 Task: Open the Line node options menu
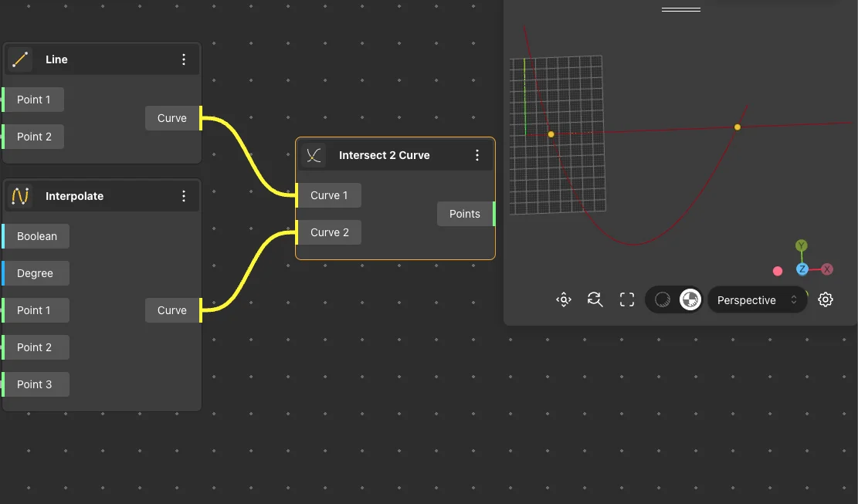point(184,59)
